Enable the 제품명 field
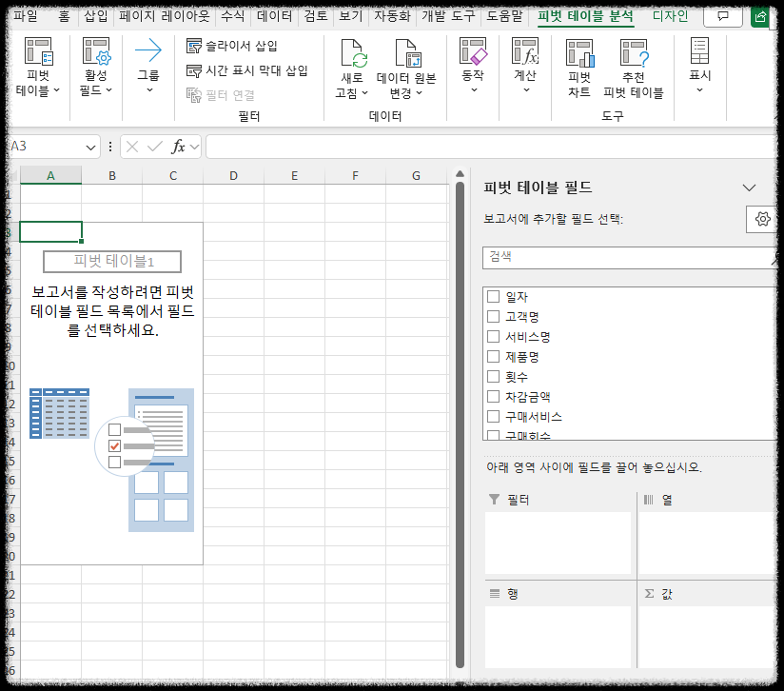 click(x=493, y=356)
